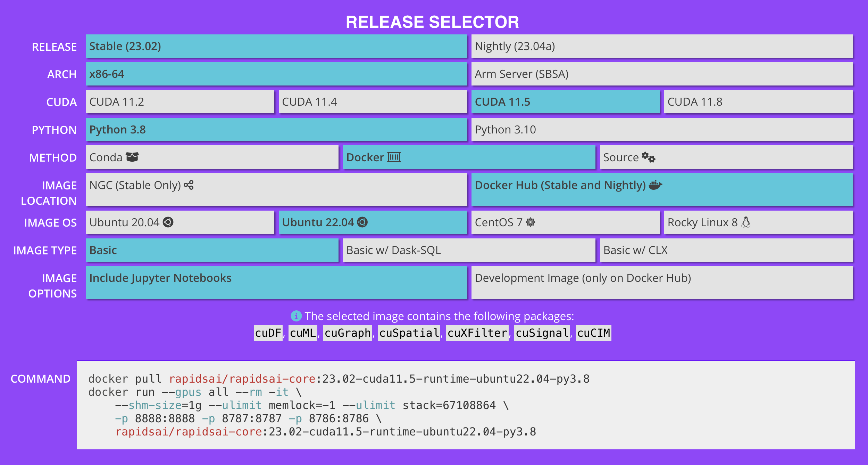Choose Basic w/ Dask-SQL image type
This screenshot has height=465, width=868.
(x=469, y=250)
